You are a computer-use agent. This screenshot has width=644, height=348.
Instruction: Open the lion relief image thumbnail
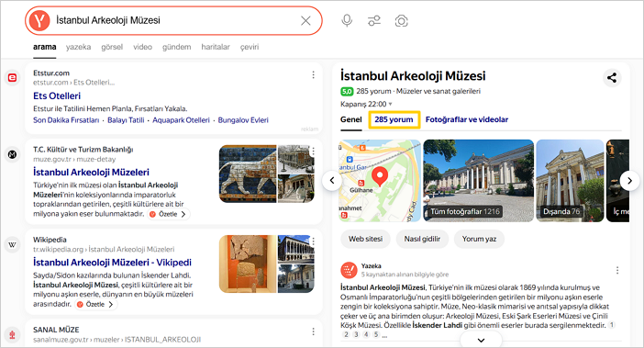248,174
